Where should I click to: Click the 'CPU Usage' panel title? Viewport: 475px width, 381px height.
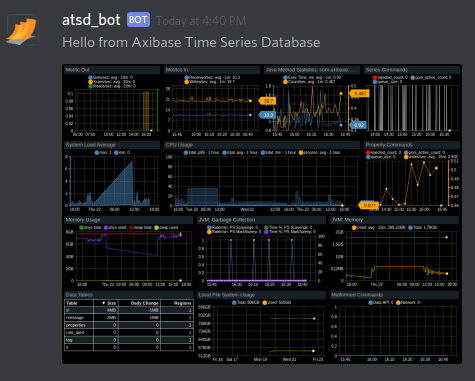pos(179,145)
